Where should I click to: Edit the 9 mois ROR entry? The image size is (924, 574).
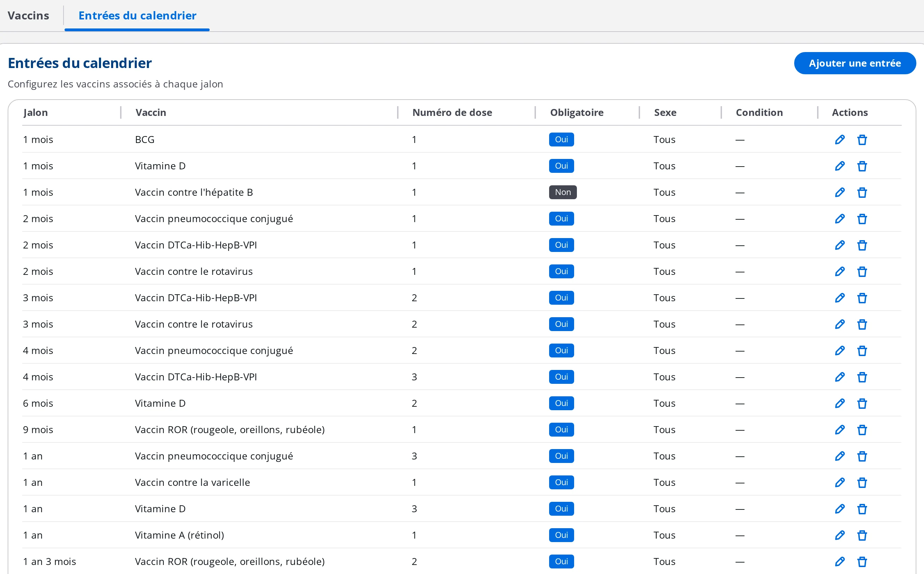pyautogui.click(x=840, y=430)
